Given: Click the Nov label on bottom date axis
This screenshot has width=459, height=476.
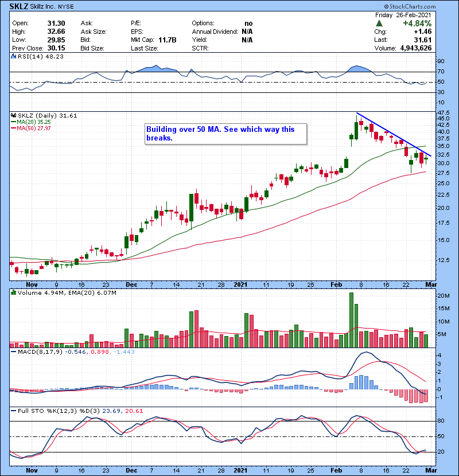Looking at the screenshot, I should click(x=32, y=470).
